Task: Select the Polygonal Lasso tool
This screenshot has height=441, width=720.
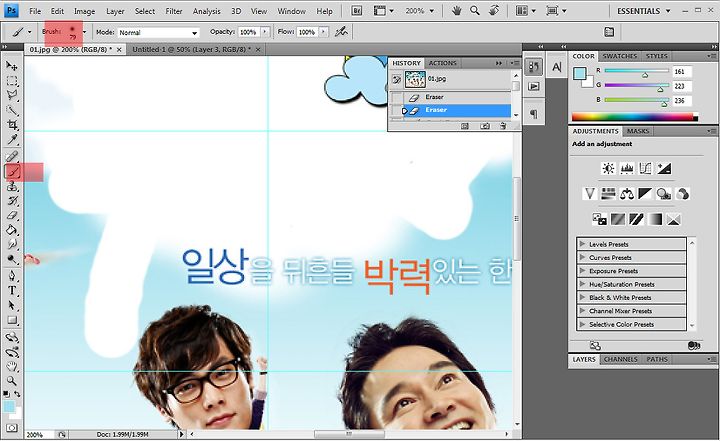Action: tap(12, 96)
